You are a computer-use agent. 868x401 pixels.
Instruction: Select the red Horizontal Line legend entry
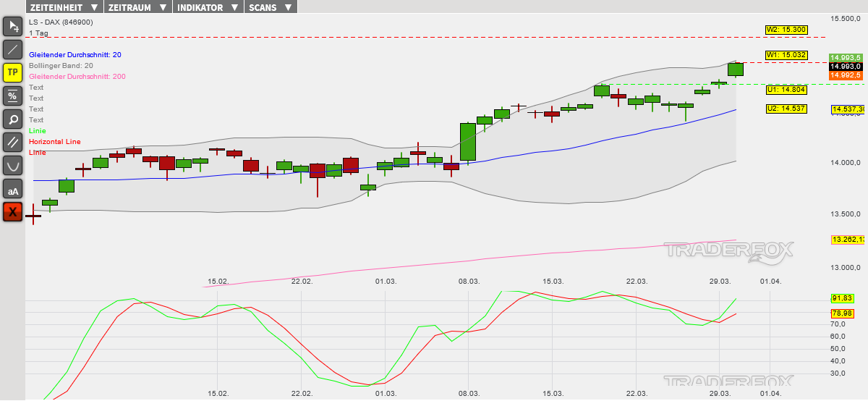[54, 142]
